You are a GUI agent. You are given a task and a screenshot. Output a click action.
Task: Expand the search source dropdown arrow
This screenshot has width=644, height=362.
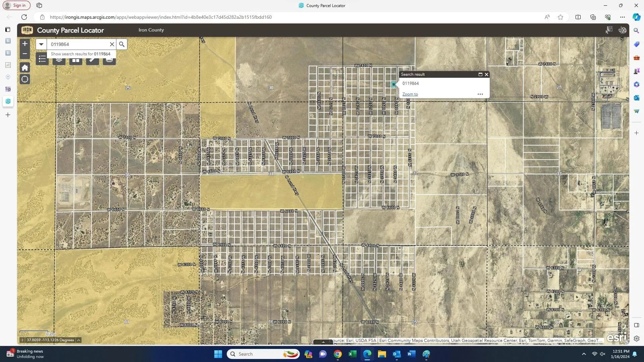click(41, 44)
